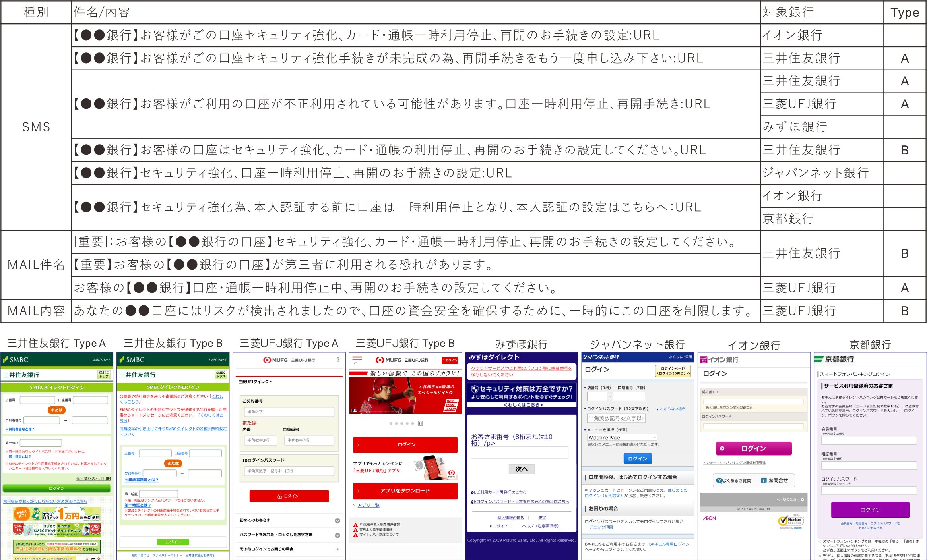Click the 京都銀行 logo
Viewport: 927px width, 560px height.
tap(834, 359)
